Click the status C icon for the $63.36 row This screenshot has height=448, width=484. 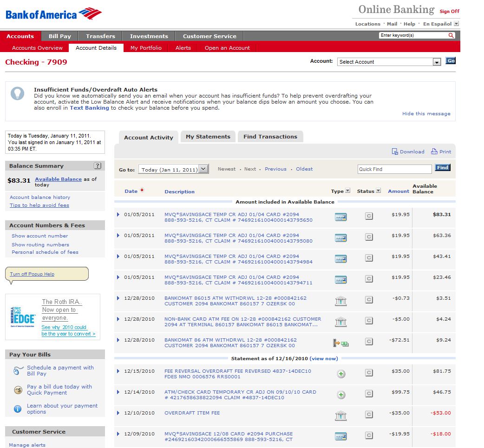click(x=369, y=237)
